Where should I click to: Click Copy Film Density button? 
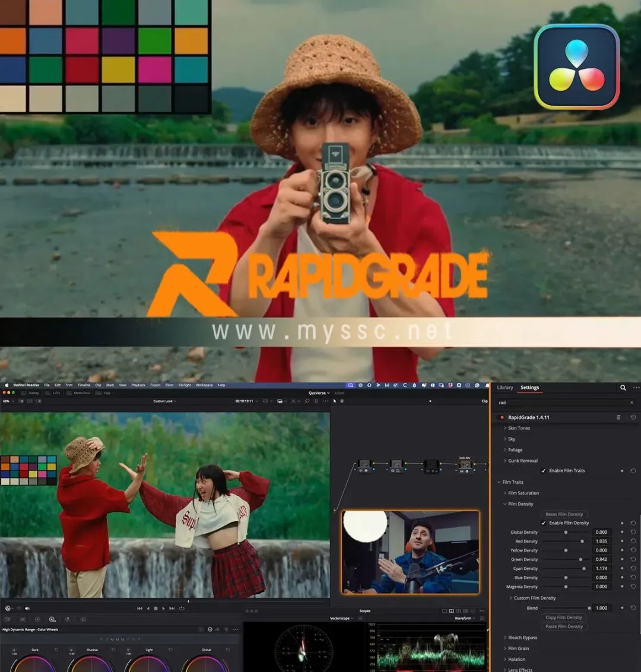[x=563, y=617]
